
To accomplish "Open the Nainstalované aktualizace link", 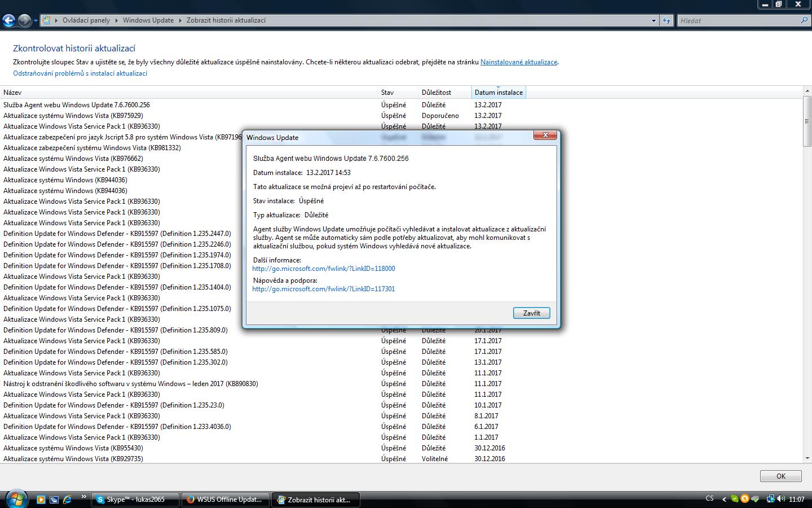I will coord(519,62).
